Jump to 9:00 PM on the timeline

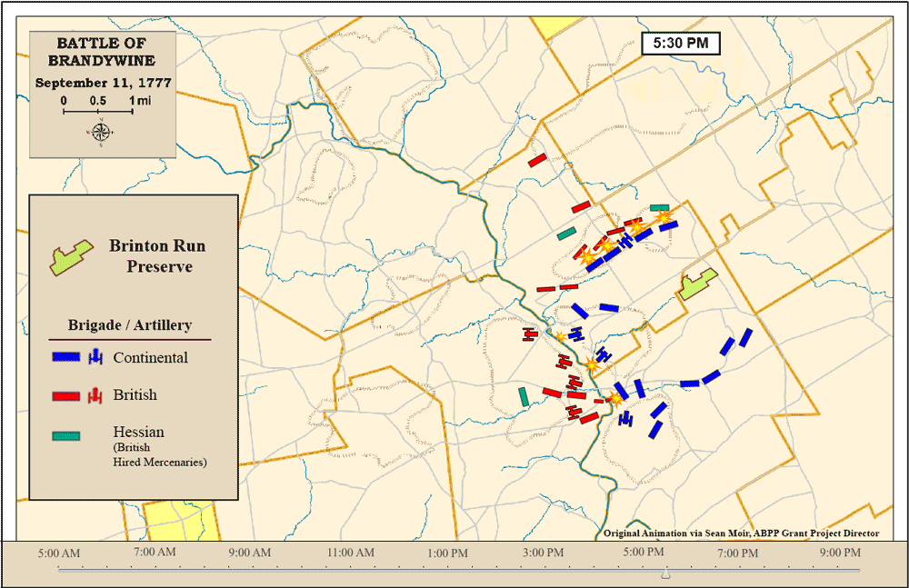click(840, 553)
